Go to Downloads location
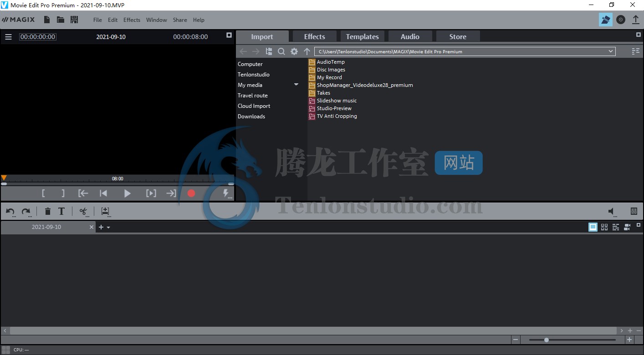Screen dimensions: 644x355 point(251,117)
